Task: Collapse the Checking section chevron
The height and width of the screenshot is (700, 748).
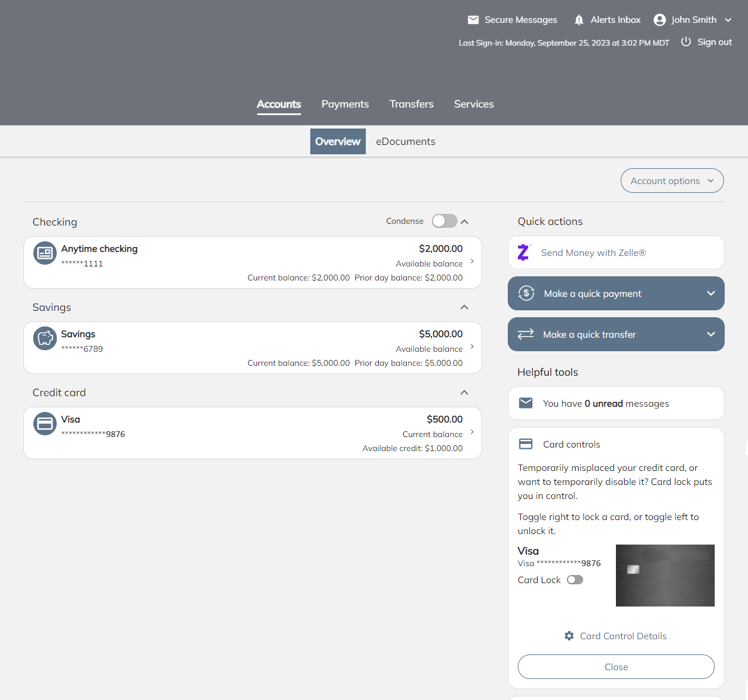Action: [465, 221]
